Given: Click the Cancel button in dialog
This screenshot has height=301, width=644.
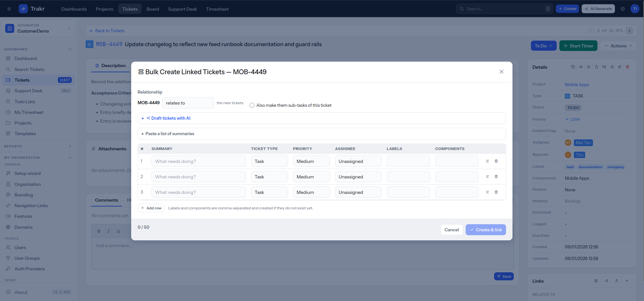Looking at the screenshot, I should (451, 230).
